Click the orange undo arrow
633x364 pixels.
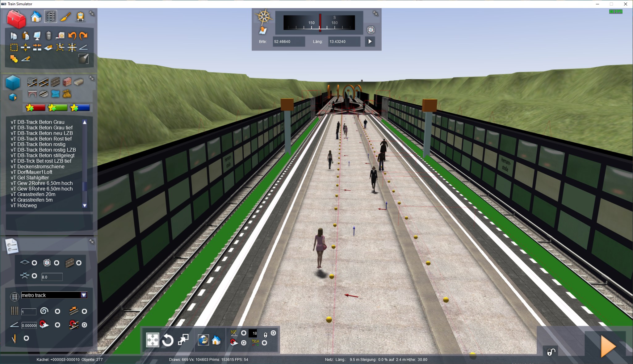coord(72,36)
